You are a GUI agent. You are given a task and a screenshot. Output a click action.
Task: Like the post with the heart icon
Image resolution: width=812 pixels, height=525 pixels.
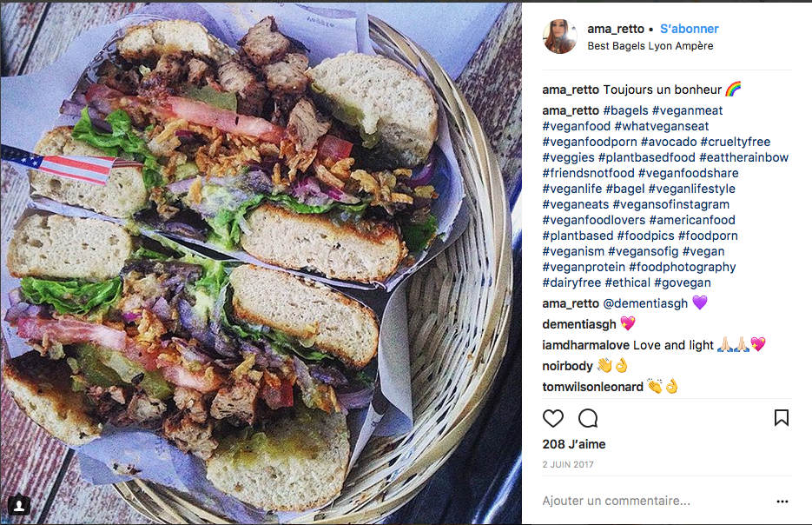coord(552,418)
